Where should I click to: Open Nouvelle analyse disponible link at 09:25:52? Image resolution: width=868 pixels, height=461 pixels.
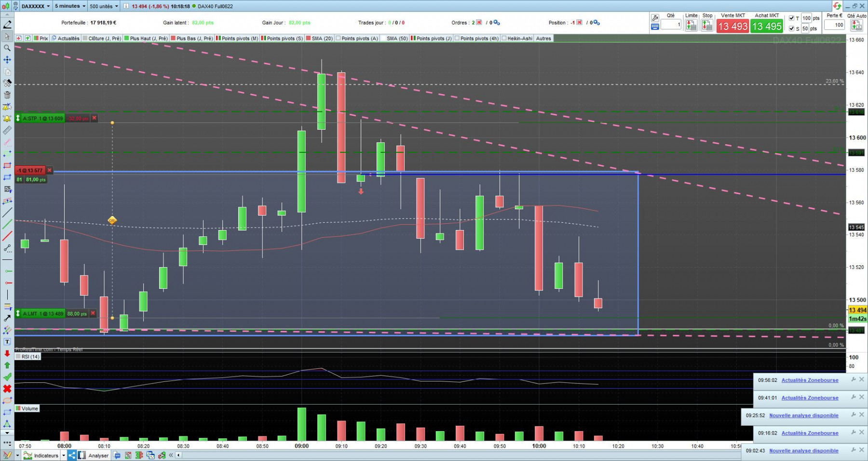click(803, 415)
